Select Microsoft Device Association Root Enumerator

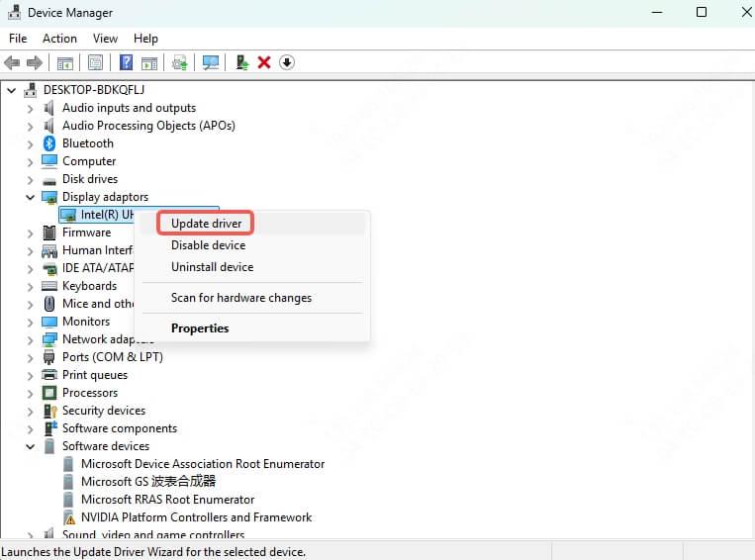coord(203,464)
